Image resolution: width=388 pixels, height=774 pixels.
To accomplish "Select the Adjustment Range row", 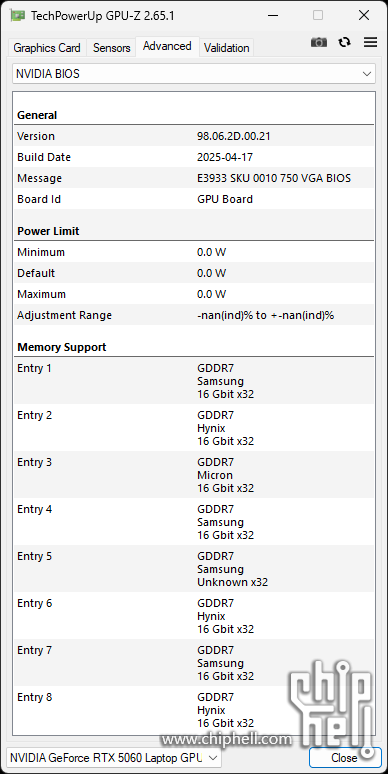I will click(194, 315).
